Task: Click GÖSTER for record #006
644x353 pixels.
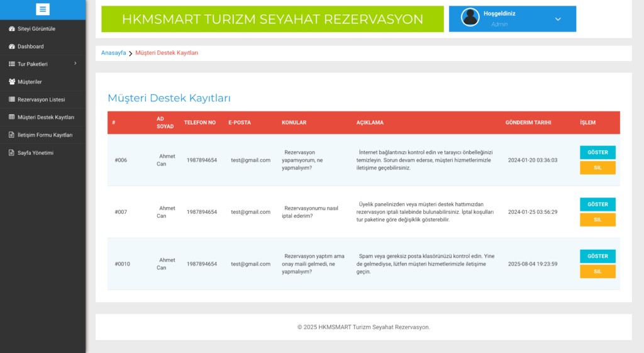Action: (x=597, y=152)
